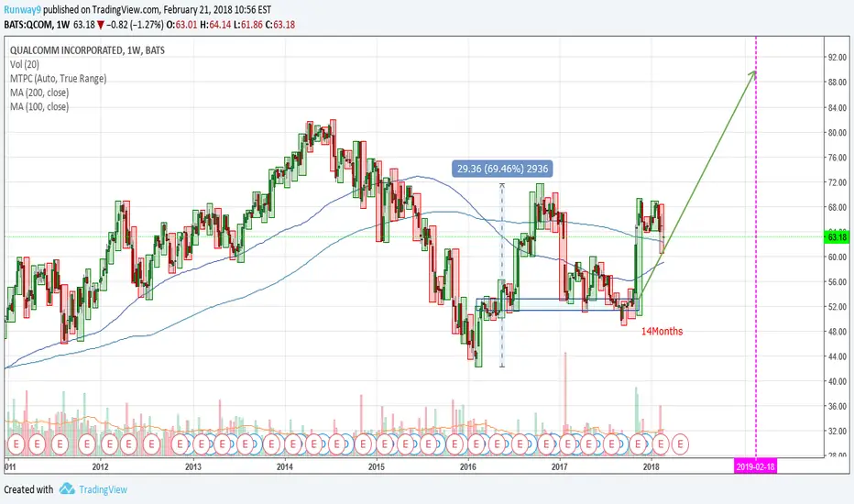Click the MA (200, close) indicator label
Viewport: 854px width, 504px height.
(39, 93)
